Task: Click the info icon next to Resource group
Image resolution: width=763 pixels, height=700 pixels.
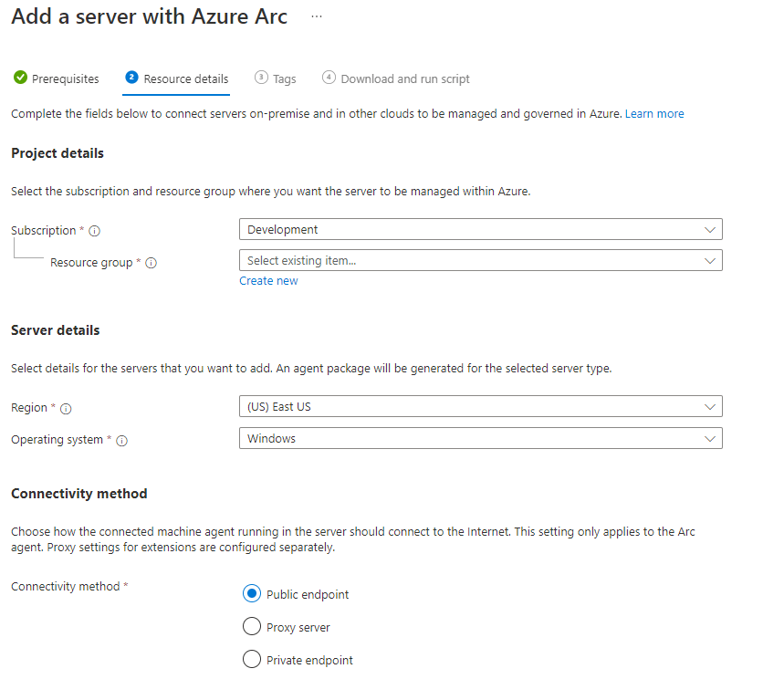Action: tap(152, 263)
